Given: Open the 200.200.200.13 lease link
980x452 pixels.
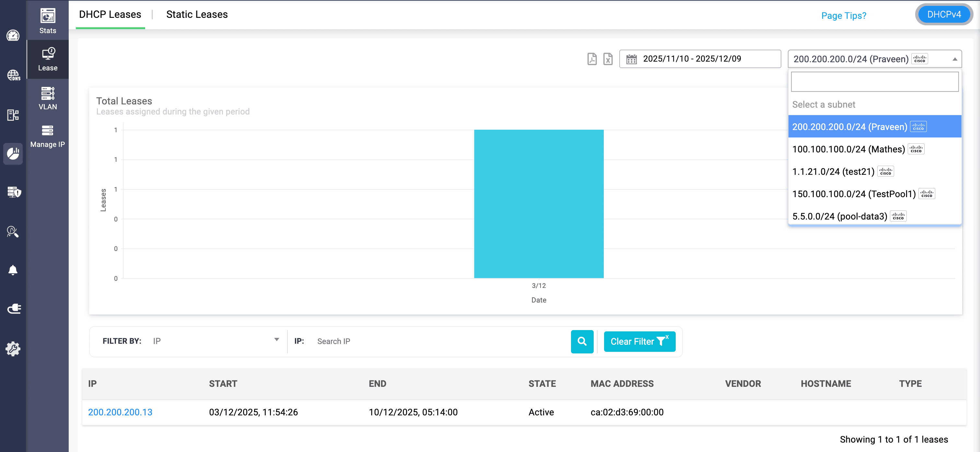Looking at the screenshot, I should [120, 412].
